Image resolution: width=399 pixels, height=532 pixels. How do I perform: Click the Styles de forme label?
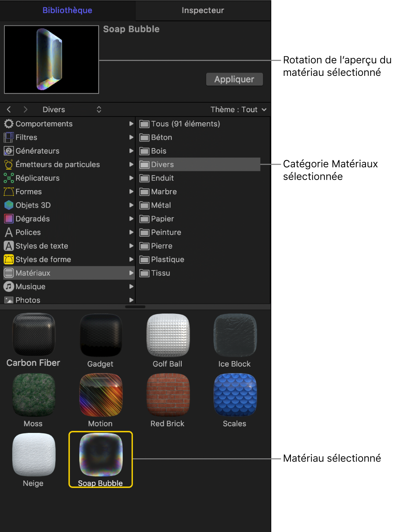pos(43,259)
